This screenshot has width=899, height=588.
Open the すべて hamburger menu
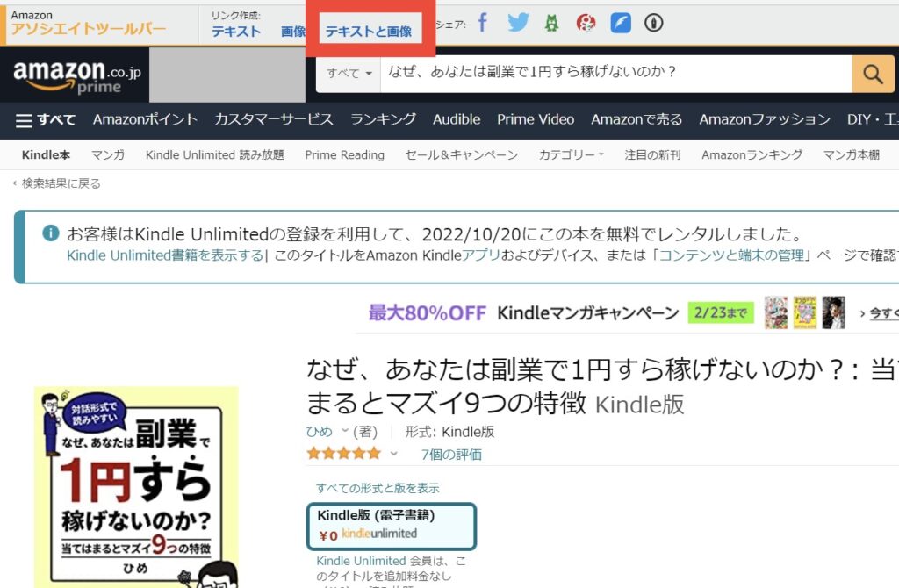44,119
